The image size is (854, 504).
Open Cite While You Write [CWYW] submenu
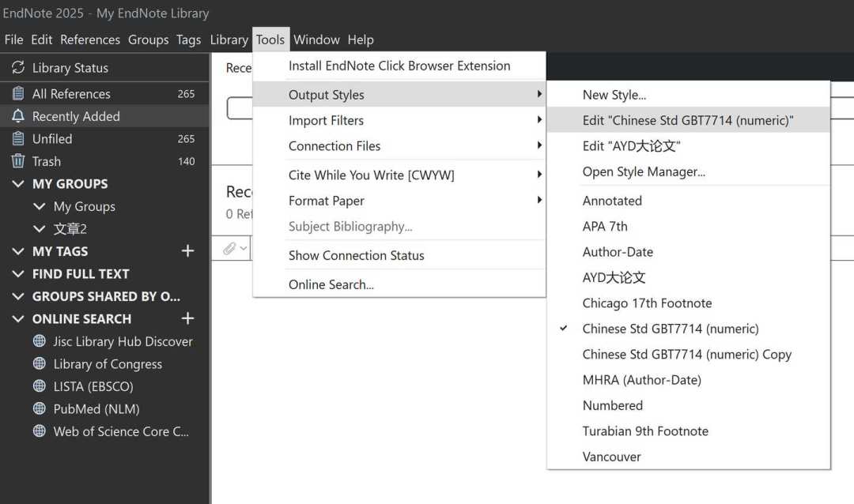point(399,175)
